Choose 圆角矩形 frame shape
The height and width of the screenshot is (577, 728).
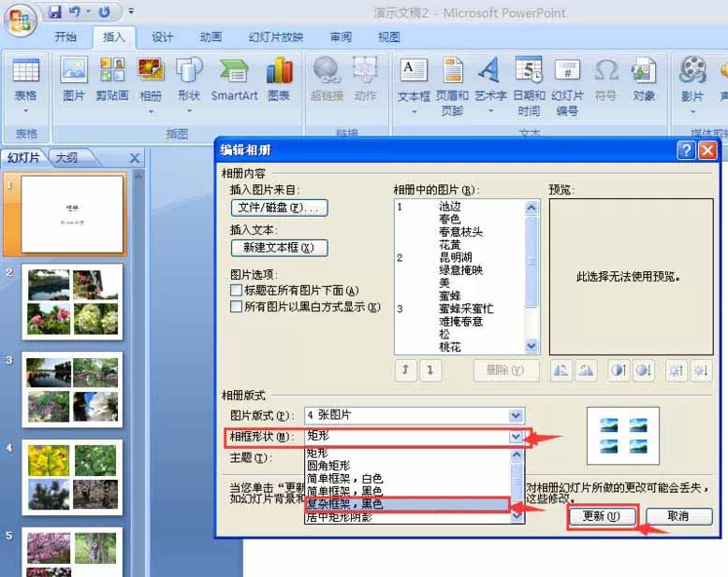click(x=408, y=465)
